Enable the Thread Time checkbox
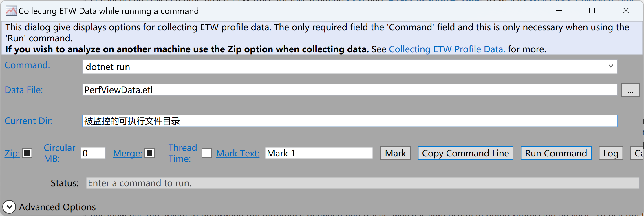Image resolution: width=644 pixels, height=216 pixels. pos(206,153)
